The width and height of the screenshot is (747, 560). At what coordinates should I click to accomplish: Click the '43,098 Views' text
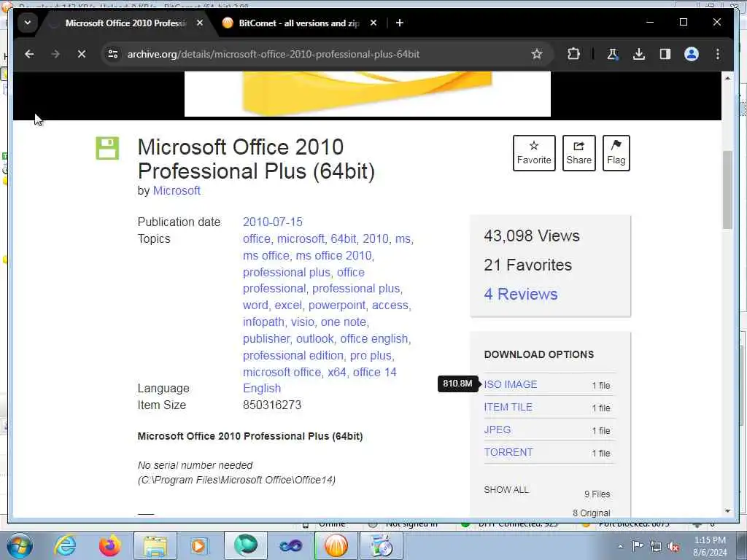532,236
